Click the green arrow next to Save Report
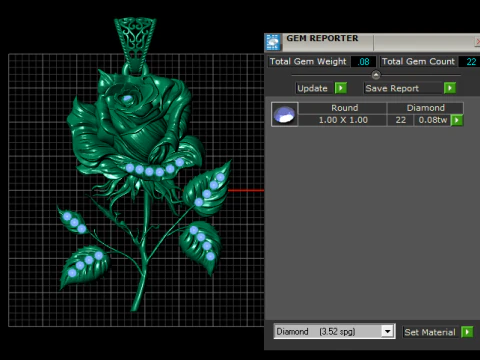The width and height of the screenshot is (480, 360). click(x=450, y=88)
